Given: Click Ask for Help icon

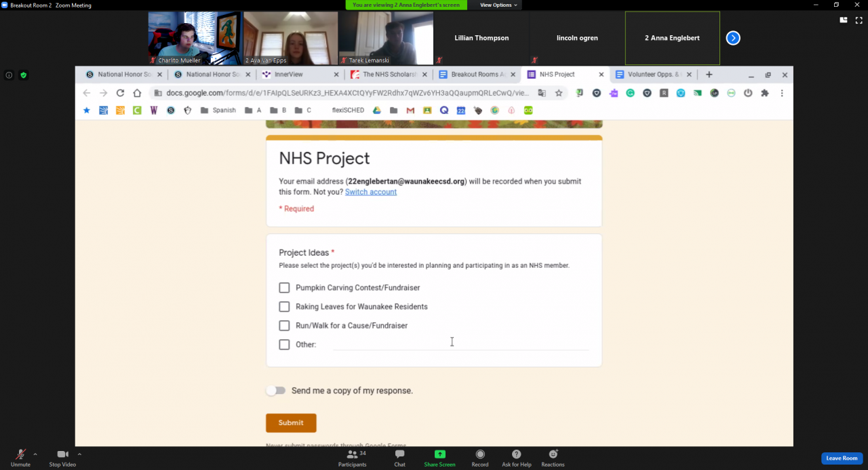Looking at the screenshot, I should tap(516, 454).
